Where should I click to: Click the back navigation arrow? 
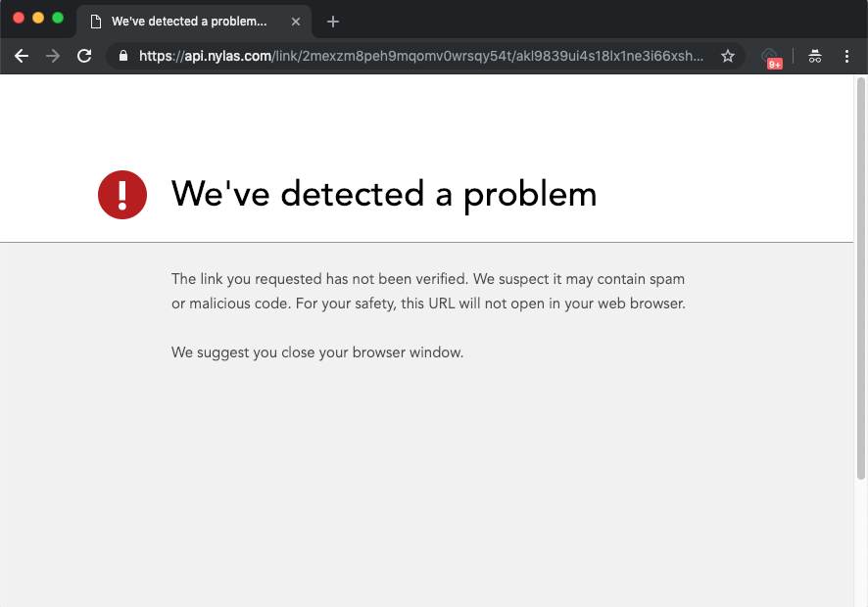[x=21, y=56]
